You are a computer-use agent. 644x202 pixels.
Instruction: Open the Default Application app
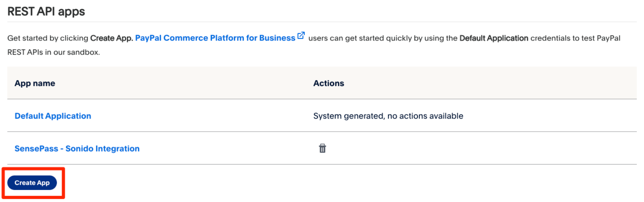pos(53,116)
